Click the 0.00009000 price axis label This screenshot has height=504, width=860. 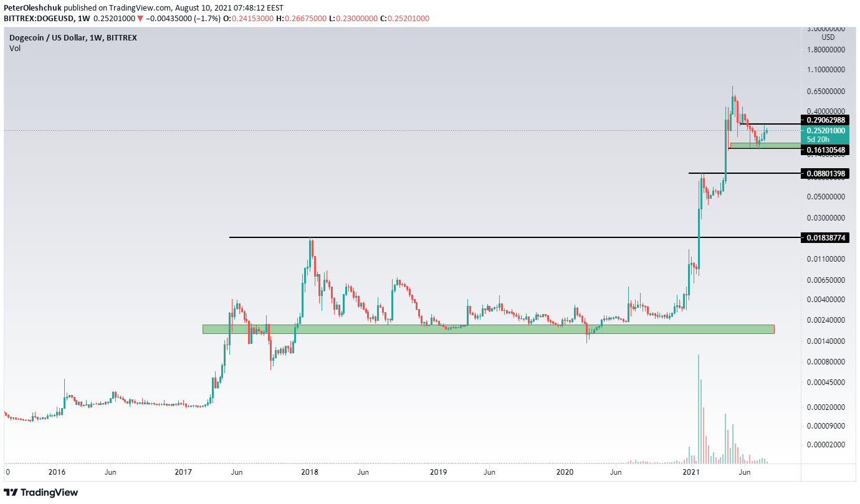coord(826,426)
